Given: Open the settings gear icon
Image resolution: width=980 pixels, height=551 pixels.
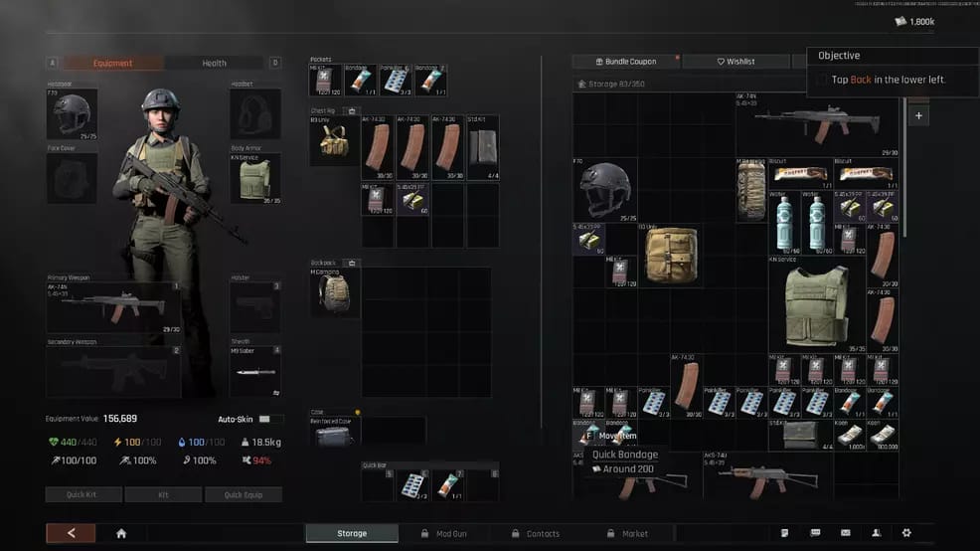Looking at the screenshot, I should coord(905,533).
